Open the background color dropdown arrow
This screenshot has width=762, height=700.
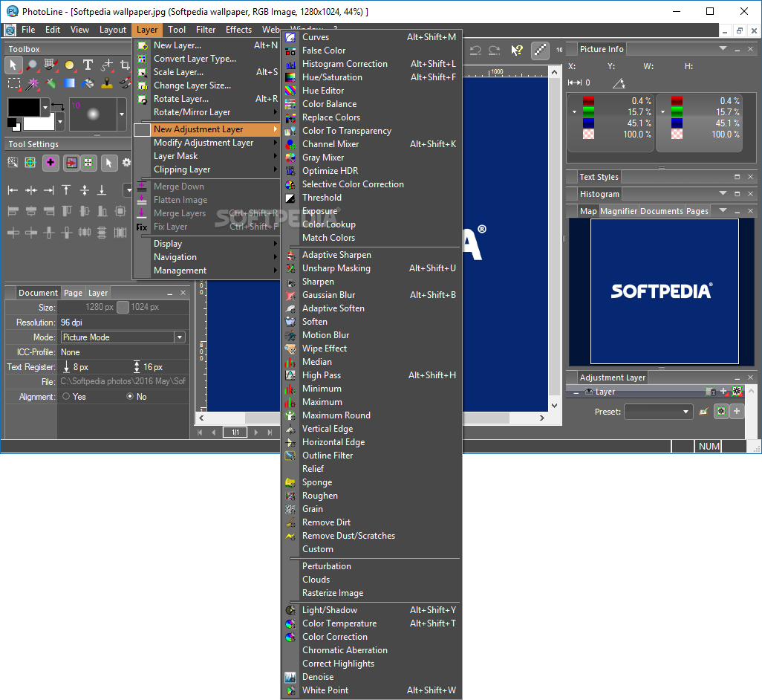point(59,122)
